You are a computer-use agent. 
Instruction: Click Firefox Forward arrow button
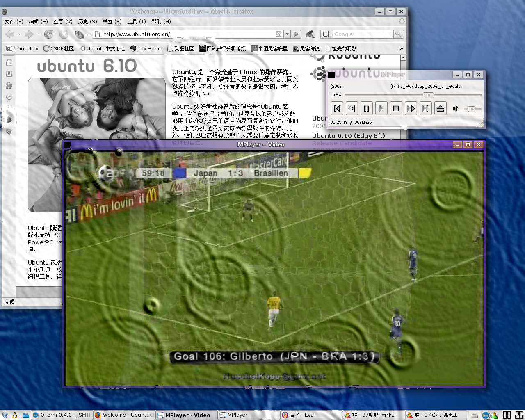point(29,34)
